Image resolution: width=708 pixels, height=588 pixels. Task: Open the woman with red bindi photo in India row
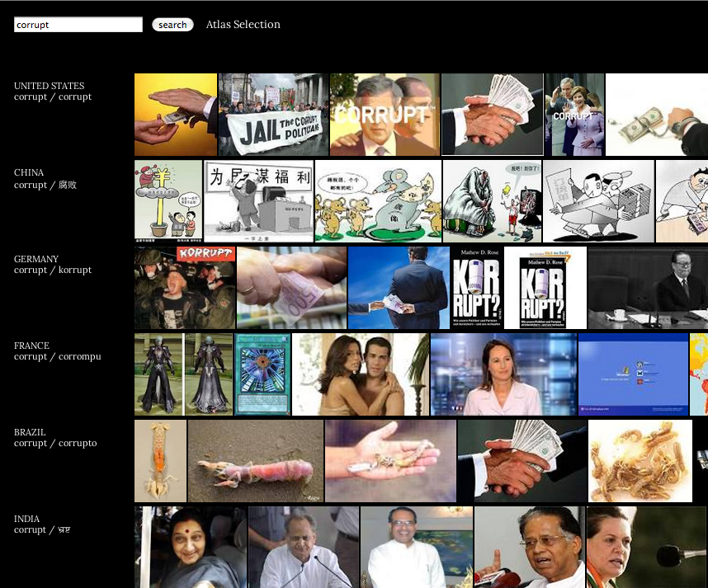point(191,547)
